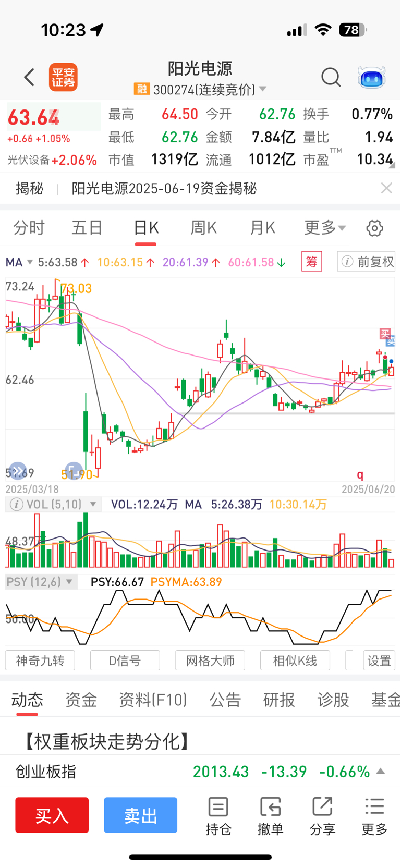Select the 公告 tab
This screenshot has height=868, width=401.
tap(225, 700)
